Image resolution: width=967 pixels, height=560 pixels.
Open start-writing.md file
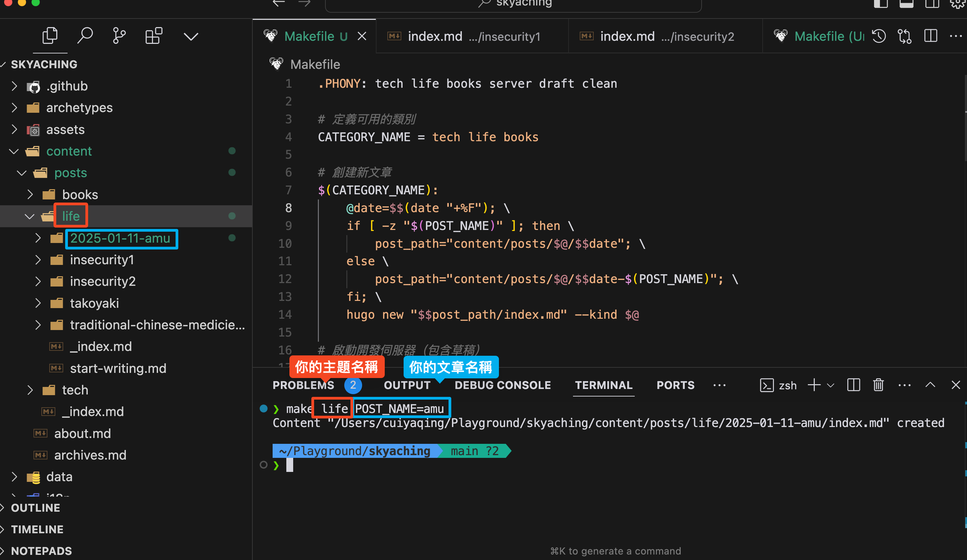[x=126, y=368]
